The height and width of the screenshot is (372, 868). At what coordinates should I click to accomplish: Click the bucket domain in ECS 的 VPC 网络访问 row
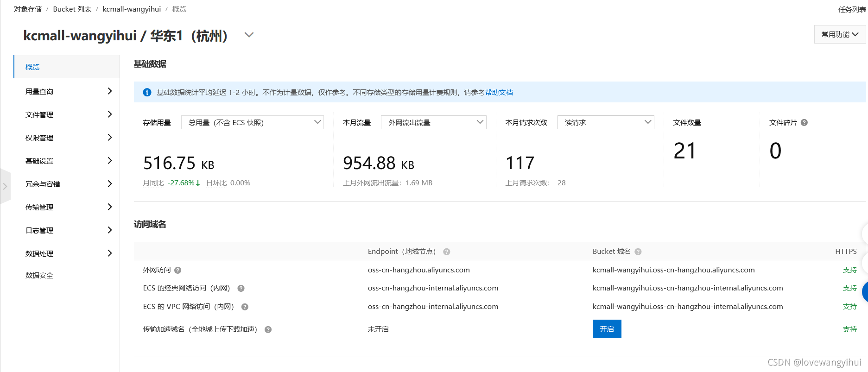click(688, 307)
